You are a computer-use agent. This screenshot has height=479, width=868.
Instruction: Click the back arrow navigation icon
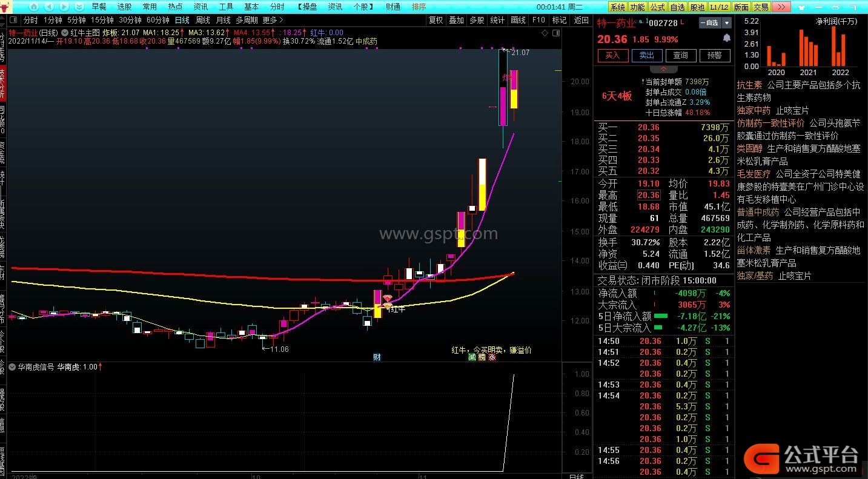(48, 7)
